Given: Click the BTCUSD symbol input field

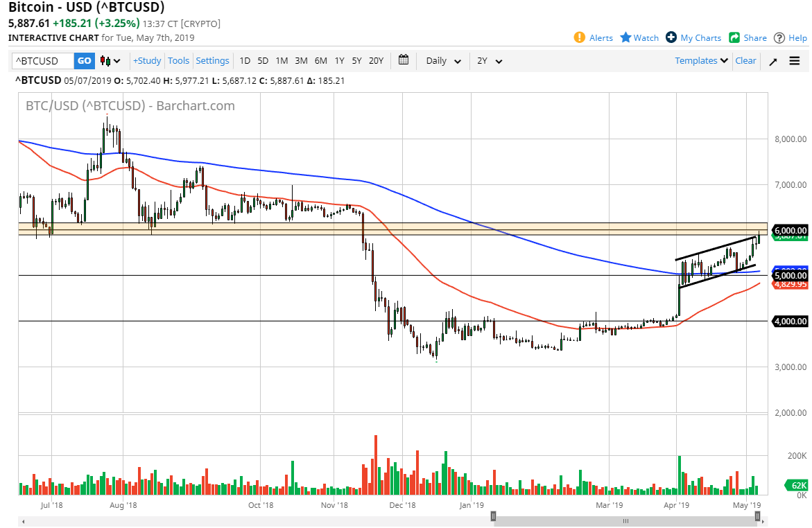Looking at the screenshot, I should pos(40,61).
